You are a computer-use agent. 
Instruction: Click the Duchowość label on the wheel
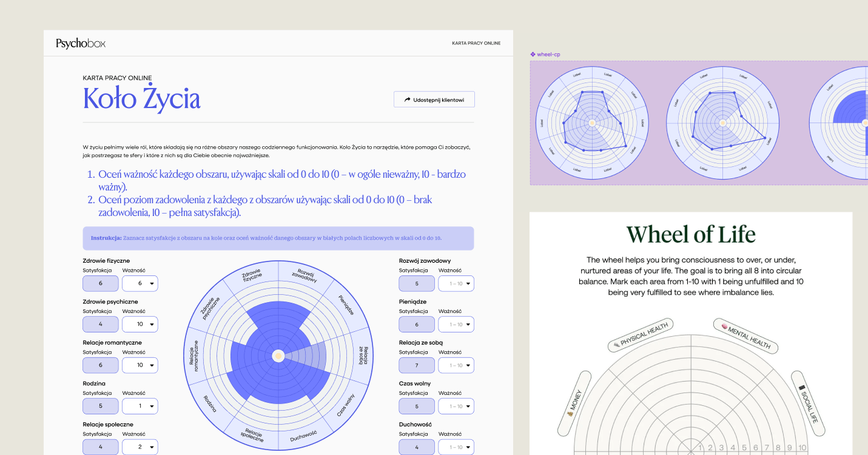(x=303, y=436)
